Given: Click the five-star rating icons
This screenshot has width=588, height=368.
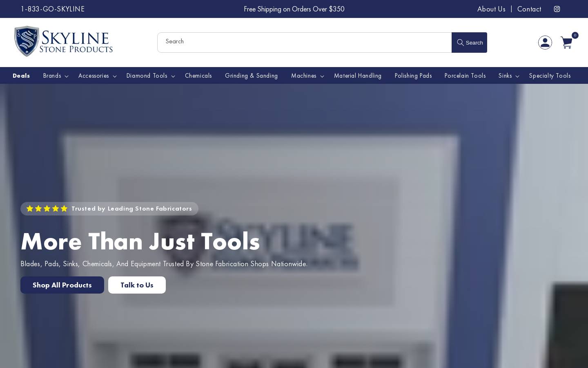Looking at the screenshot, I should pyautogui.click(x=47, y=209).
